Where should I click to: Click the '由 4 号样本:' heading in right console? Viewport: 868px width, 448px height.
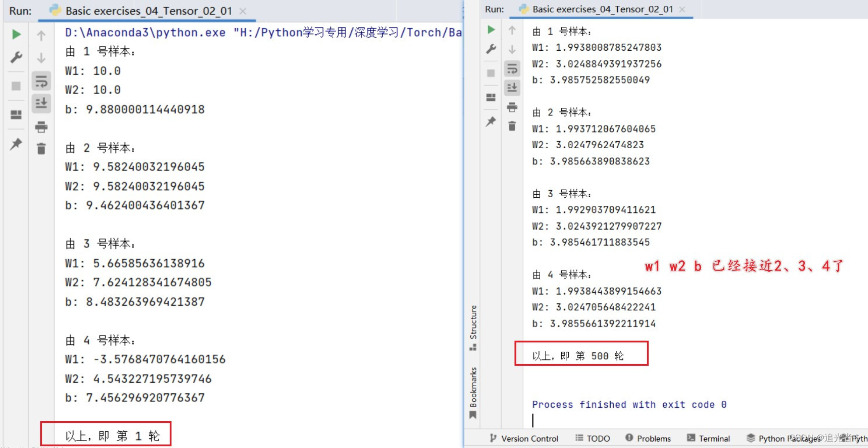pyautogui.click(x=562, y=275)
